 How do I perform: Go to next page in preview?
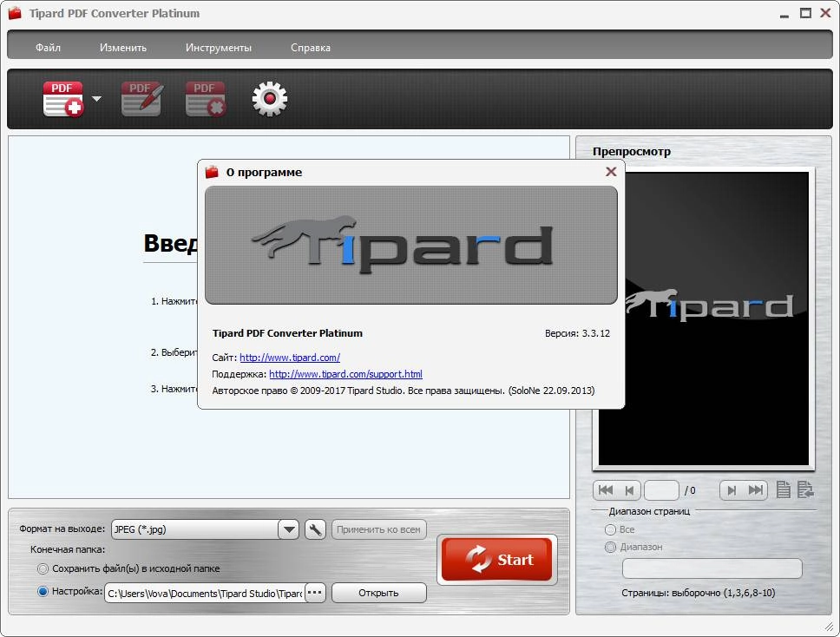[732, 489]
